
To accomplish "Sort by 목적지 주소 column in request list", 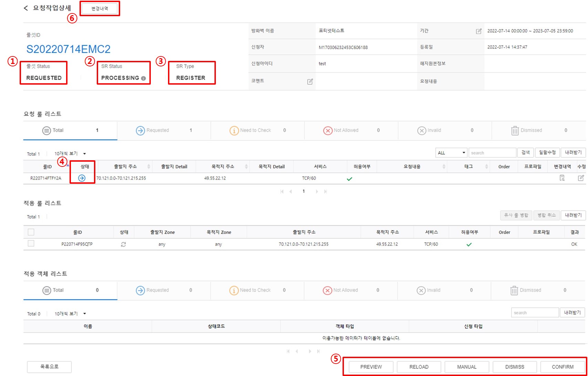I will 223,167.
